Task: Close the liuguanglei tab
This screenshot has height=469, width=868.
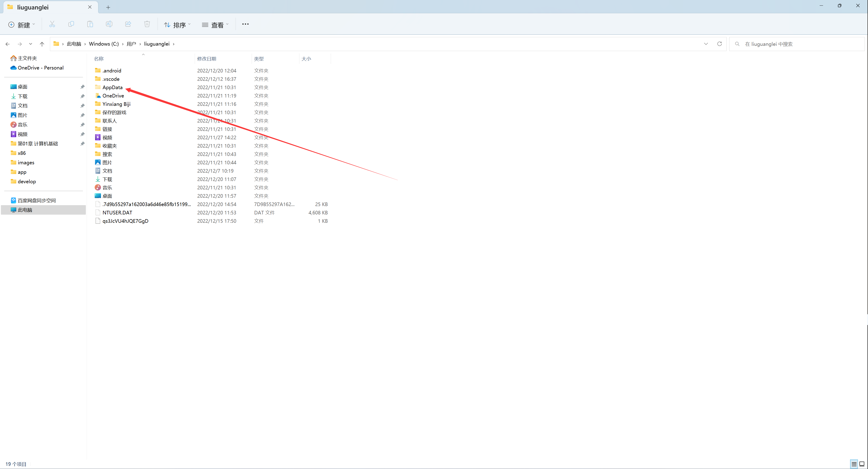Action: click(90, 7)
